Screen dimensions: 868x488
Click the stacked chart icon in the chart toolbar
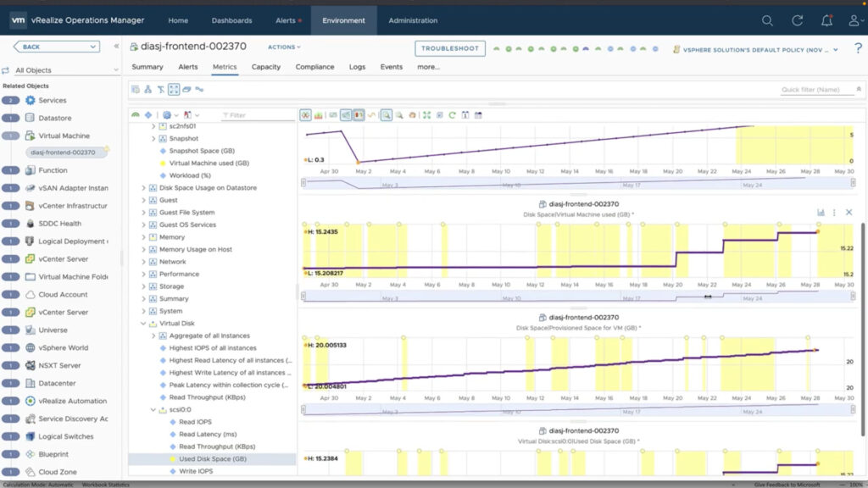click(x=319, y=115)
